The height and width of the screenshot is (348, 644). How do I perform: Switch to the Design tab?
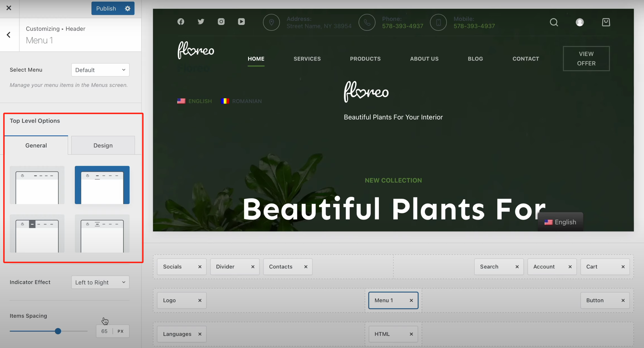click(103, 145)
